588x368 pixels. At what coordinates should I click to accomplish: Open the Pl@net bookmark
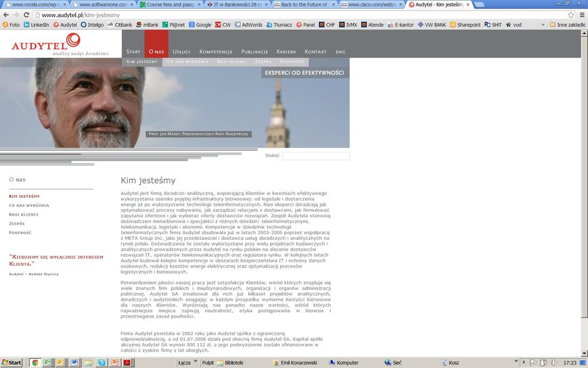click(x=173, y=25)
